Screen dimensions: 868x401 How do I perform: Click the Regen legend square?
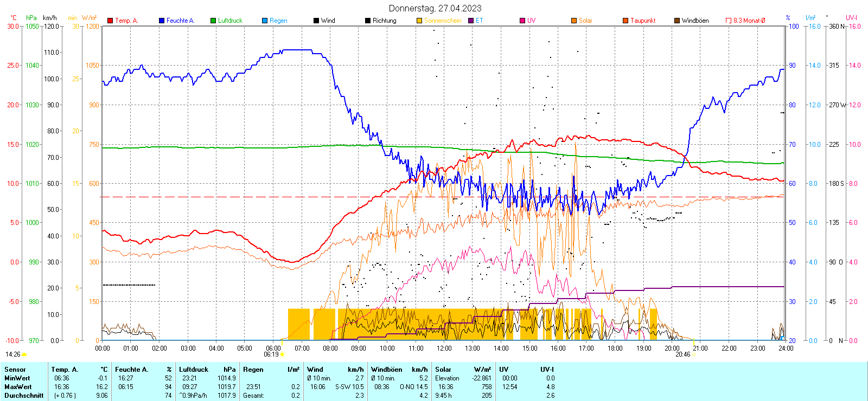[x=265, y=21]
